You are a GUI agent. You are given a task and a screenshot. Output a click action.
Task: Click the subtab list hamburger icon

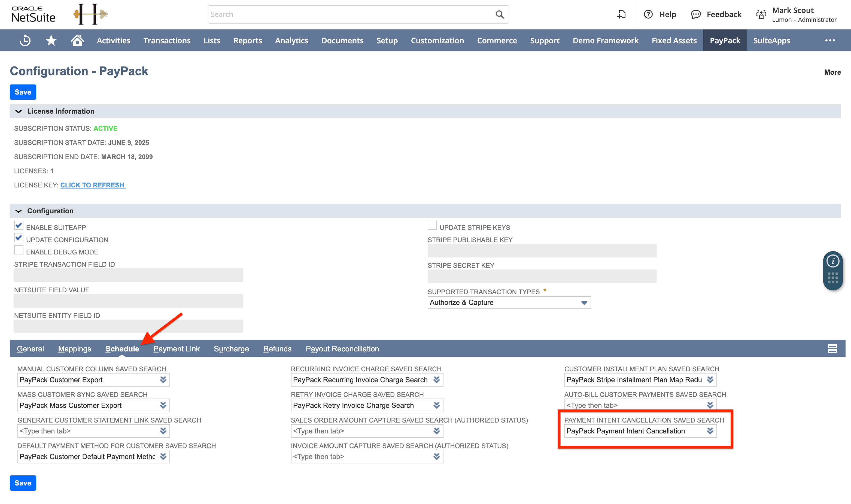point(832,348)
